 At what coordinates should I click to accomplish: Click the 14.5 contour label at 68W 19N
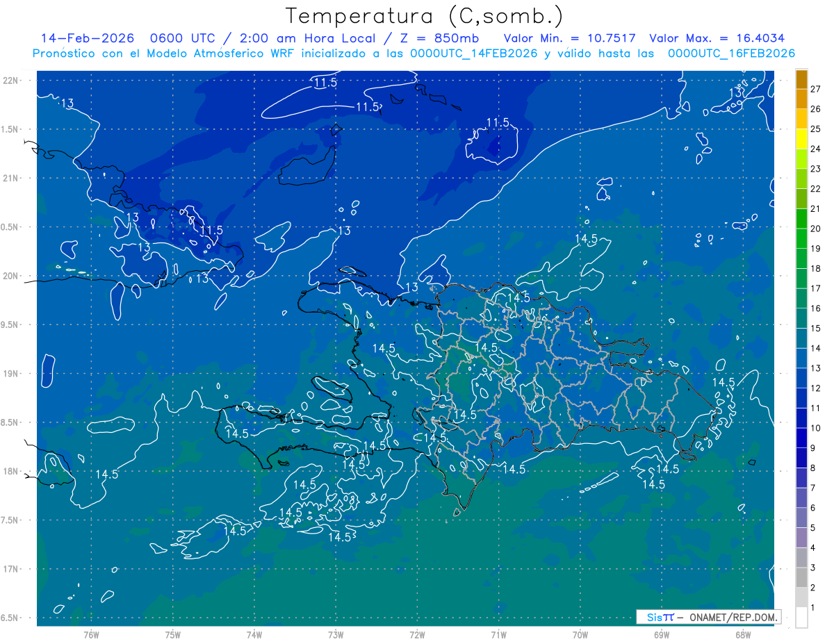point(723,382)
